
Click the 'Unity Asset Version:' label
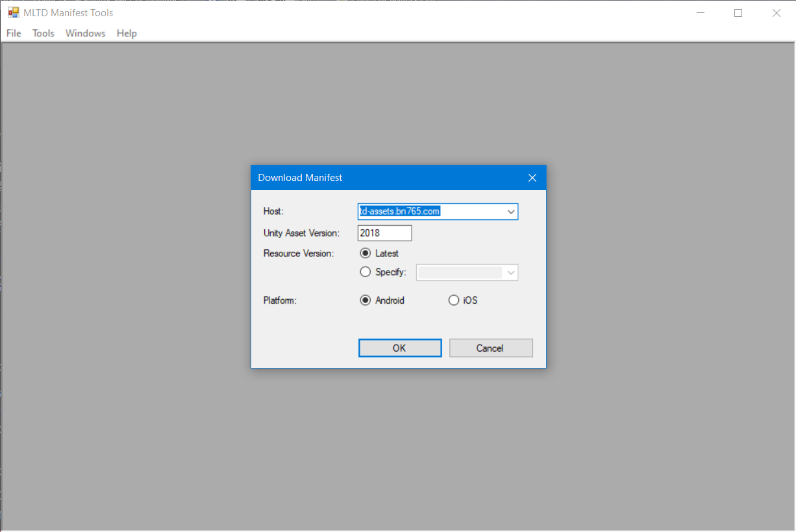(x=301, y=234)
